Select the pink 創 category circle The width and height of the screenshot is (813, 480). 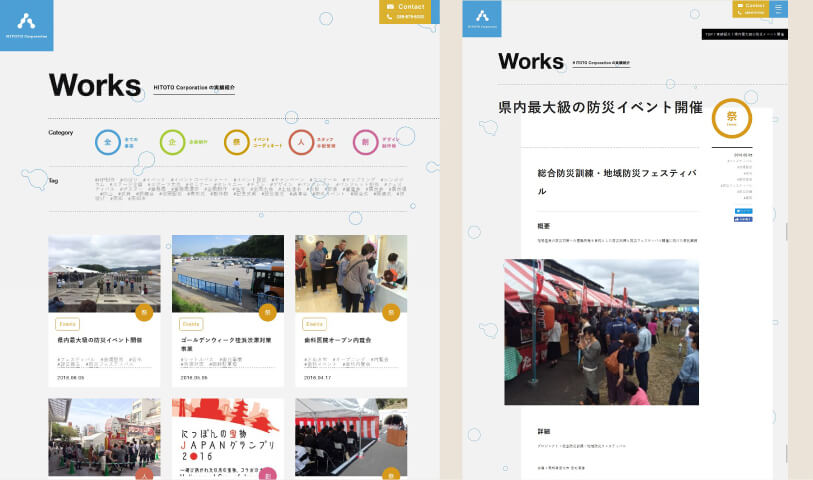coord(366,142)
